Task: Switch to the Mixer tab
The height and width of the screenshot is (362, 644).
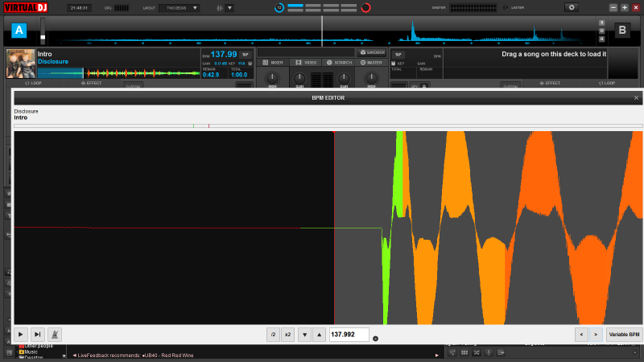Action: [x=273, y=63]
